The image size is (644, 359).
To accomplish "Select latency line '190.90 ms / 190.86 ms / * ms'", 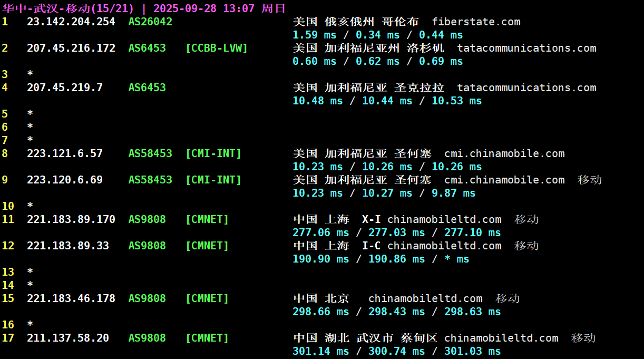I will 381,259.
